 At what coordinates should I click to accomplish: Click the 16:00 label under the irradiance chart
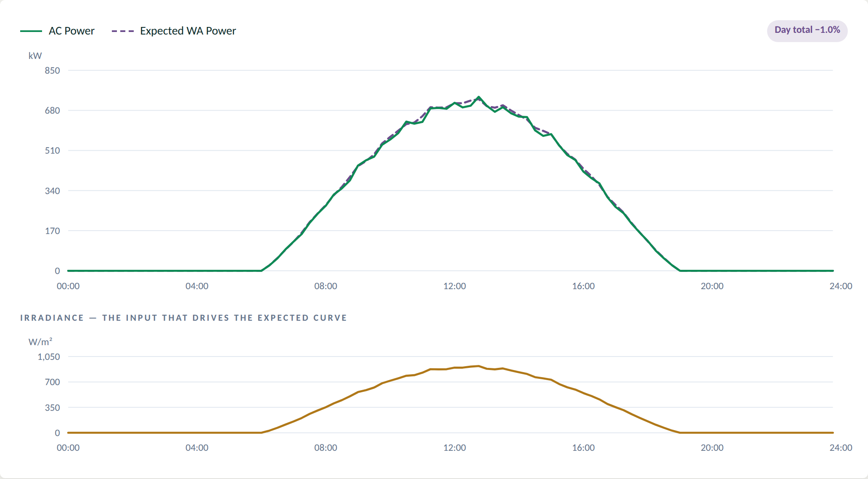pos(583,447)
